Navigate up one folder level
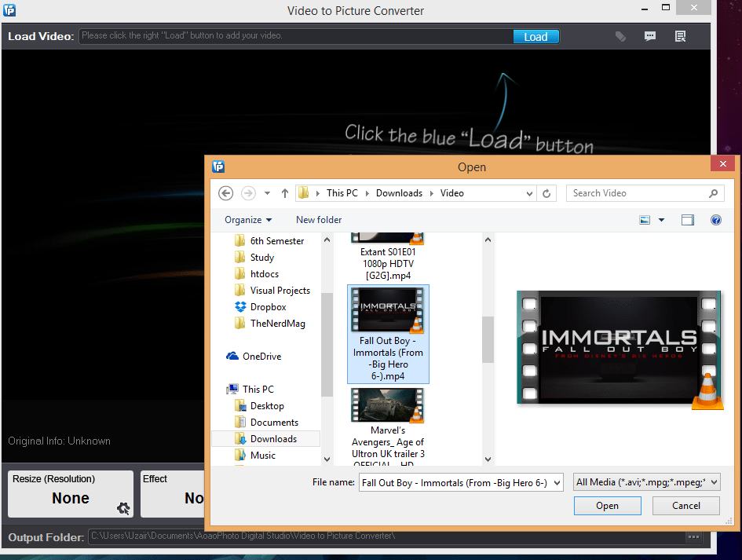Screen dimensions: 742x560 [x=284, y=193]
